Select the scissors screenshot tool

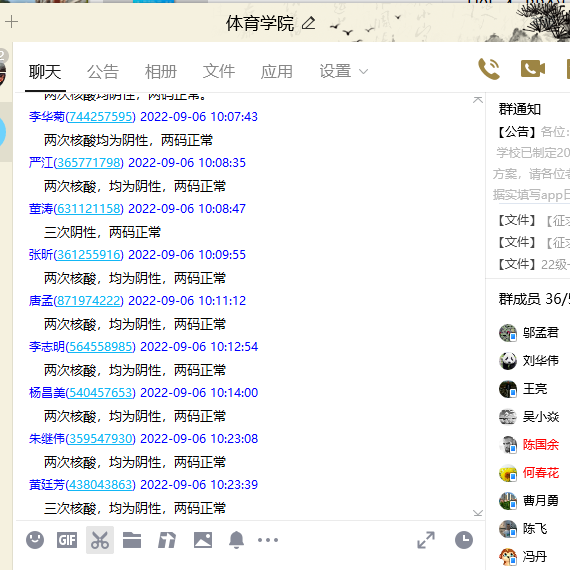(x=100, y=540)
